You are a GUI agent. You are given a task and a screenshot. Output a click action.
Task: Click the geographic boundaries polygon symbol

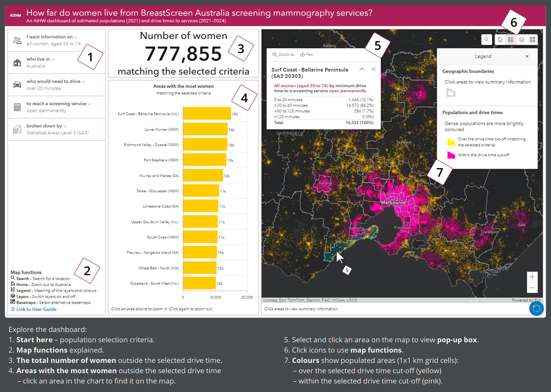[451, 93]
